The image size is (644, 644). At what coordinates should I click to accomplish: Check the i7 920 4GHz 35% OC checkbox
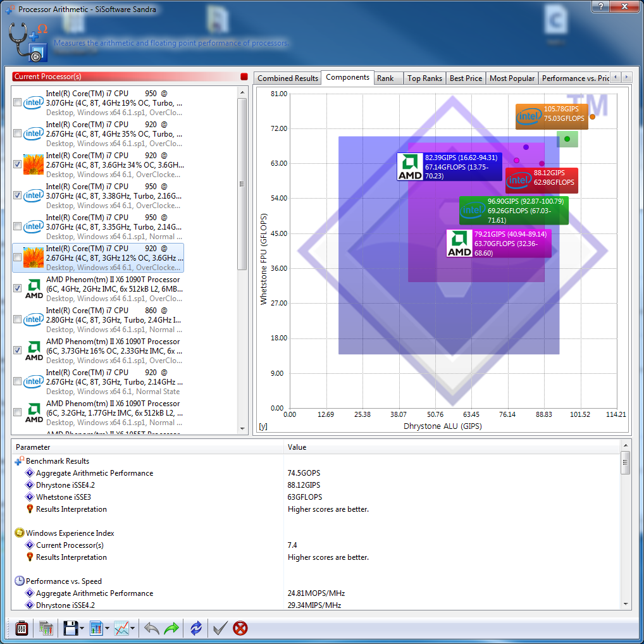[x=17, y=133]
